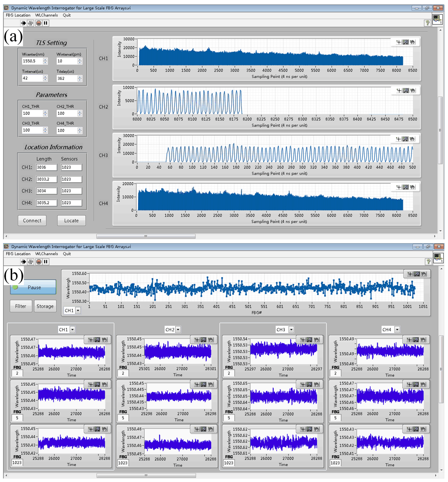Screen dimensions: 448x482
Task: Increment the Wcenter(nm) value stepper
Action: coord(45,60)
